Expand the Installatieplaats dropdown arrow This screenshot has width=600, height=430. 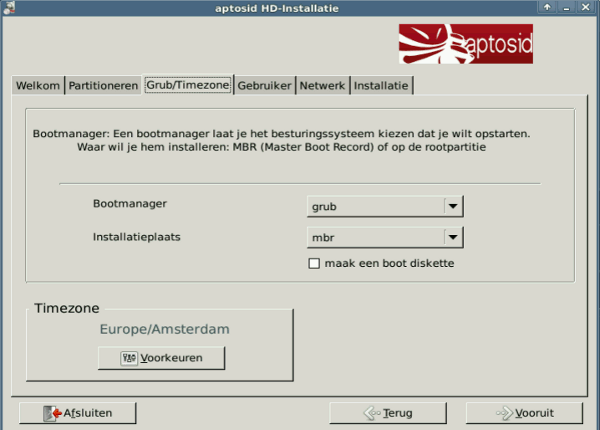coord(453,237)
